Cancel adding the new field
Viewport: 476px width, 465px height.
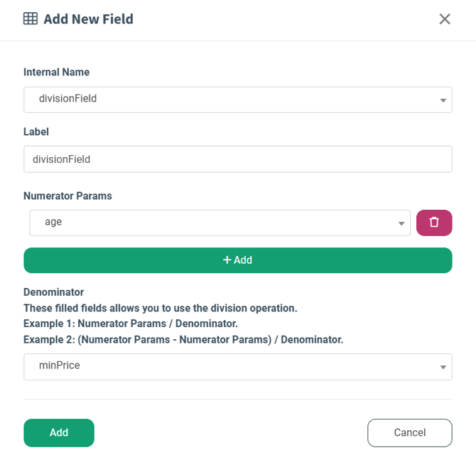[x=409, y=433]
